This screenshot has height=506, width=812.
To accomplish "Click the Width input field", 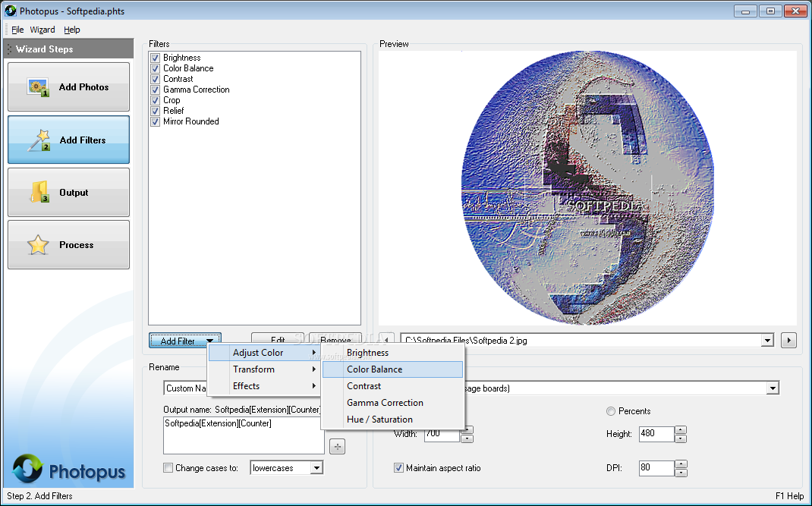I will 442,434.
